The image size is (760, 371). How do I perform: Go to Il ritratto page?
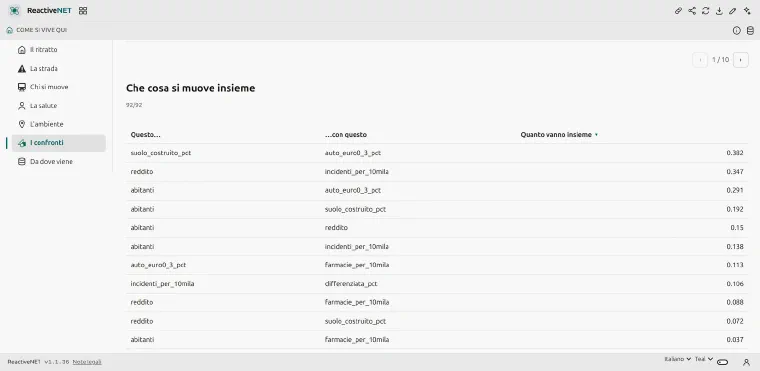(59, 49)
